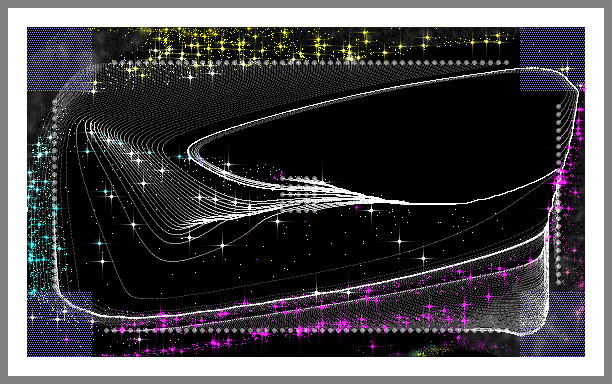Select the leftmost gray point in bottom row
This screenshot has height=384, width=612.
point(106,331)
